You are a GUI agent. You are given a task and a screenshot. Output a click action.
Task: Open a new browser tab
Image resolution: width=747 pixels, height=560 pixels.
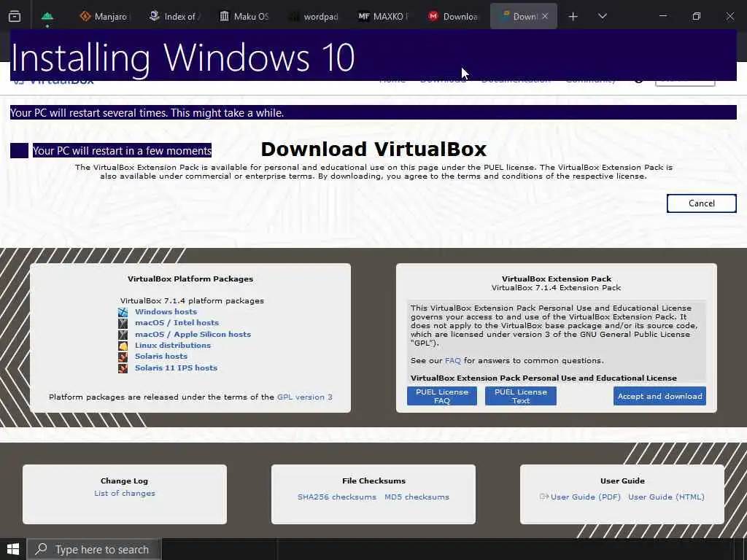click(x=573, y=17)
